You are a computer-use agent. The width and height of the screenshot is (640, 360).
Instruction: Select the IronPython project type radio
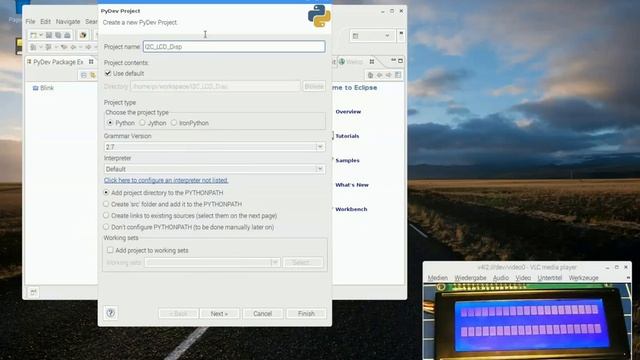(x=174, y=122)
